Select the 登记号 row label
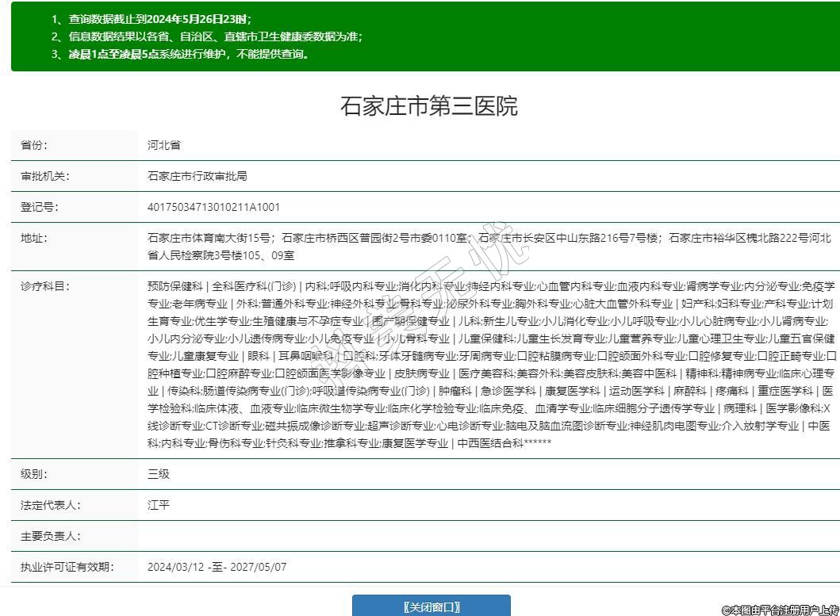 [40, 207]
